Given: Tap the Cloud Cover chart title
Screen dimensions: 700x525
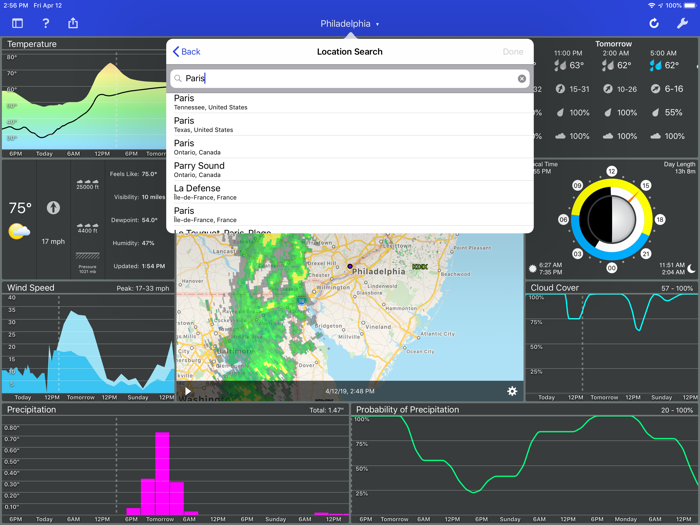Looking at the screenshot, I should (x=554, y=288).
